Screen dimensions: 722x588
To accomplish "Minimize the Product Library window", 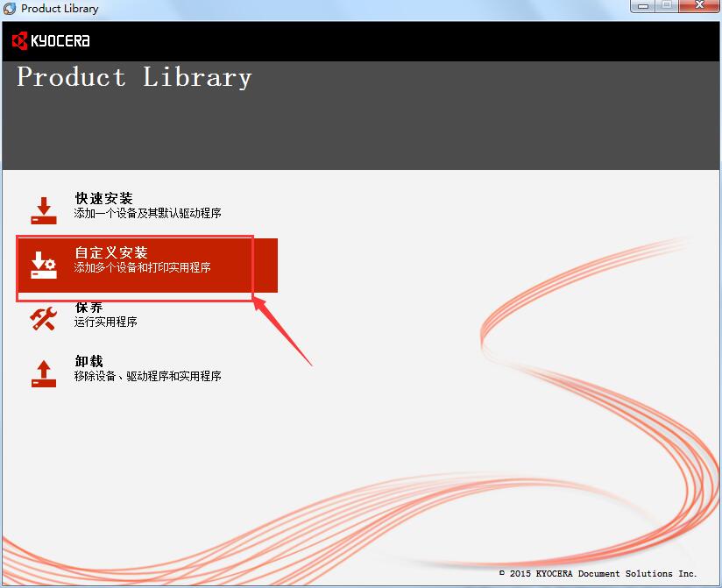I will click(x=644, y=6).
